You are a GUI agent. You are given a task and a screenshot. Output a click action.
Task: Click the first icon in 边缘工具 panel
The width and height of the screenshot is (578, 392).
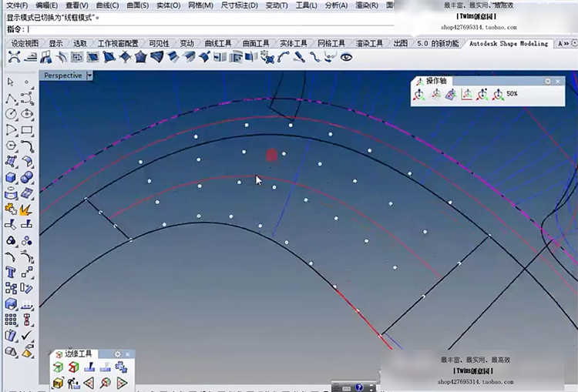(x=59, y=367)
